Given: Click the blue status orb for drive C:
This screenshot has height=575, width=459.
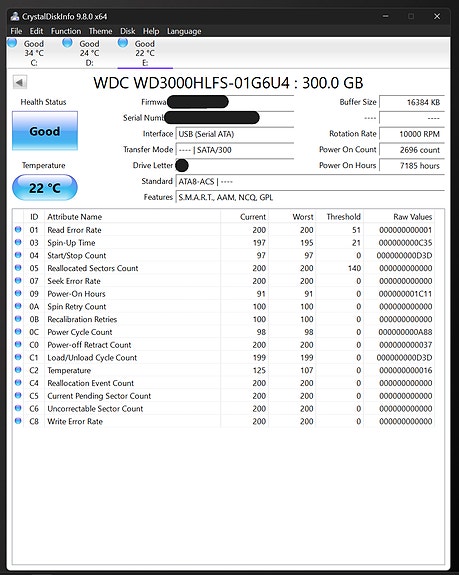Looking at the screenshot, I should pos(12,43).
